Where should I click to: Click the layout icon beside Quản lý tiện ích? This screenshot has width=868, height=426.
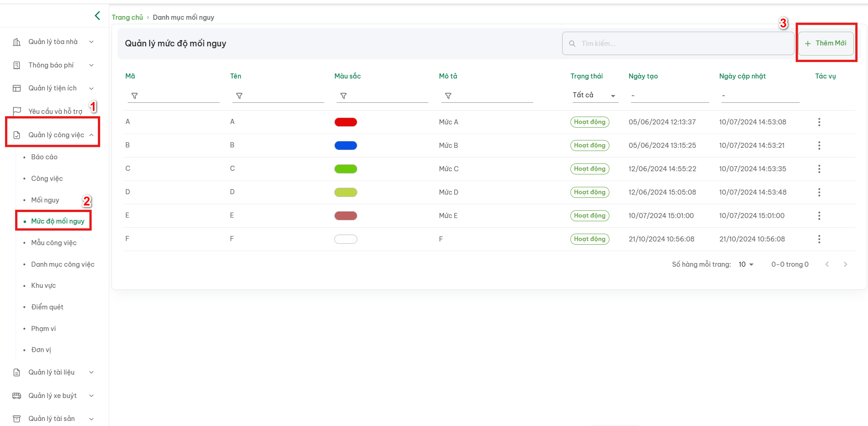(17, 88)
